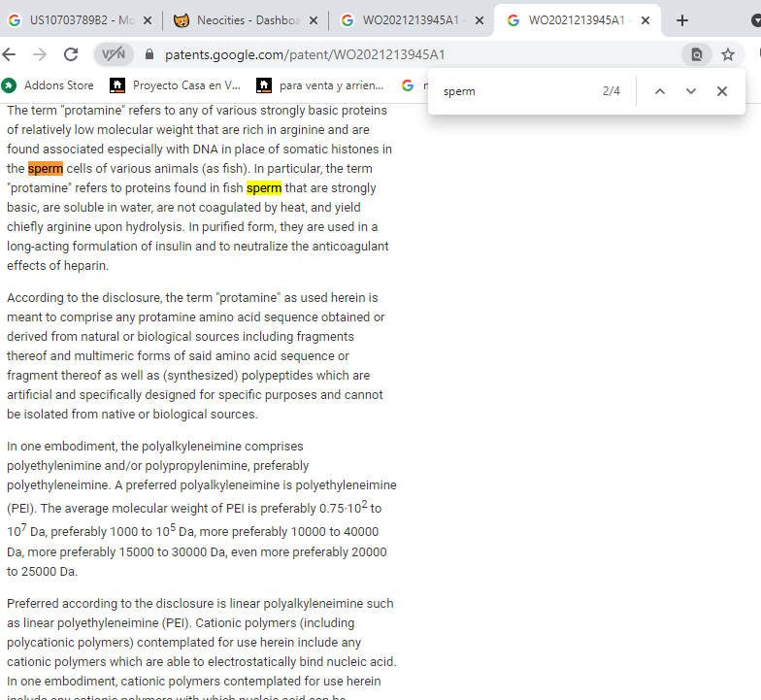
Task: Click the browser forward arrow
Action: [40, 54]
